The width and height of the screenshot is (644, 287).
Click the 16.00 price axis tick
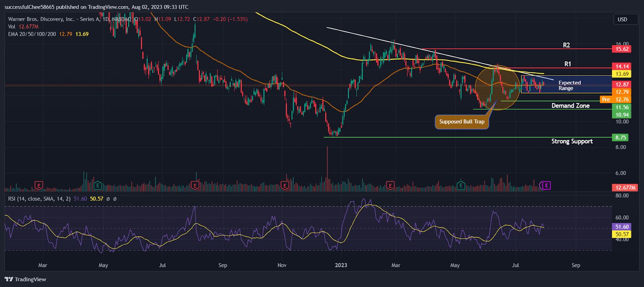pos(622,44)
